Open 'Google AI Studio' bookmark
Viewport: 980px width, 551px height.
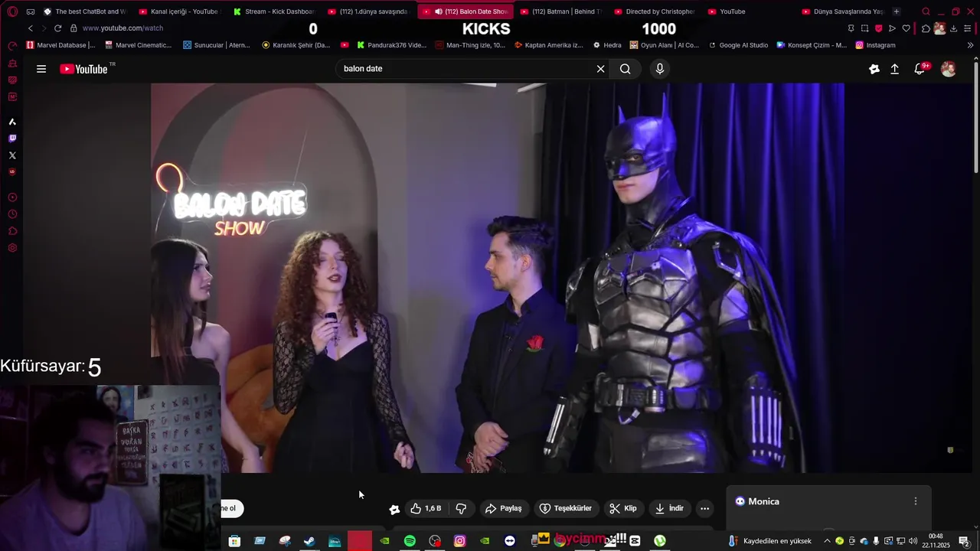pyautogui.click(x=738, y=45)
